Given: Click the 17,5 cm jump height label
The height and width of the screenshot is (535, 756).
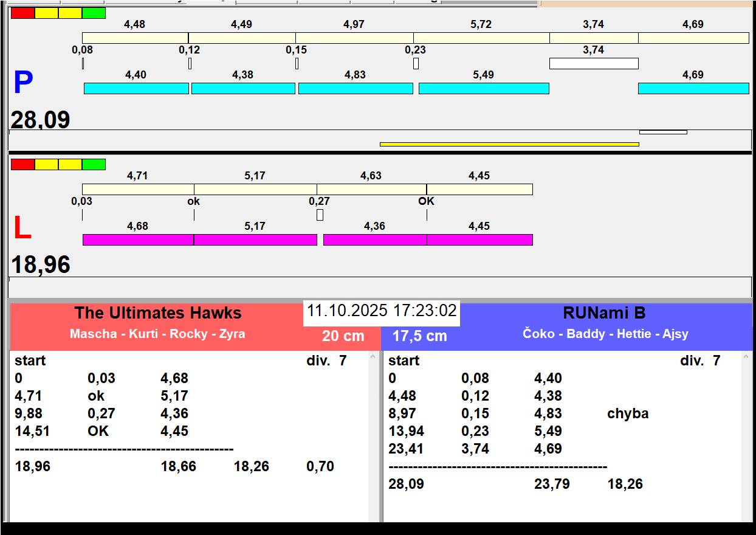Looking at the screenshot, I should click(x=419, y=336).
